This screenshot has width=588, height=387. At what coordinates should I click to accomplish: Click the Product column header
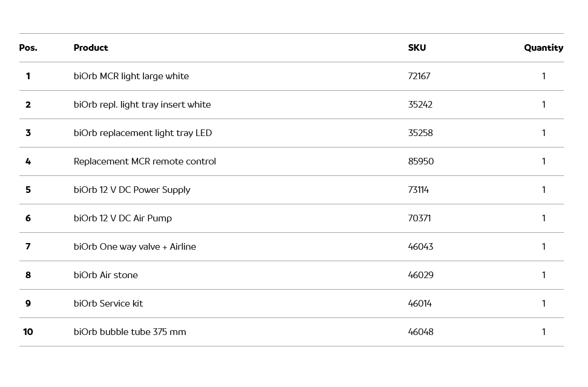91,48
